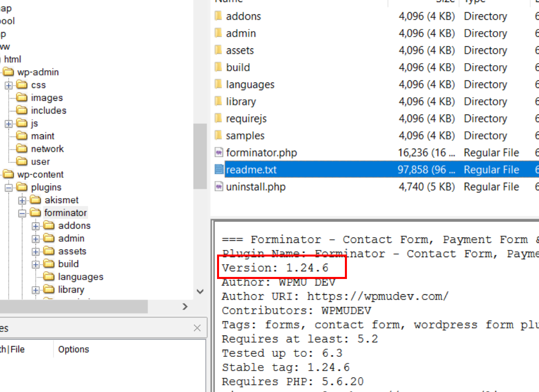
Task: Expand the build folder under forminator
Action: 36,264
